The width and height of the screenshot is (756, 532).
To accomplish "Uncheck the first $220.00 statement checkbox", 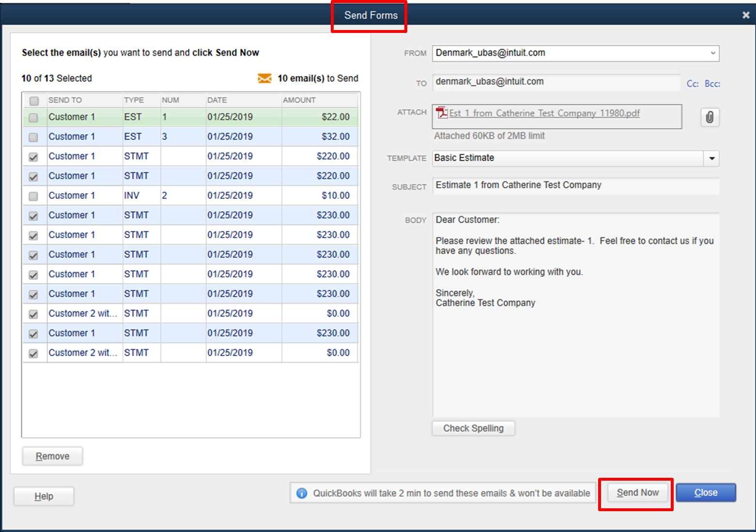I will [x=33, y=156].
